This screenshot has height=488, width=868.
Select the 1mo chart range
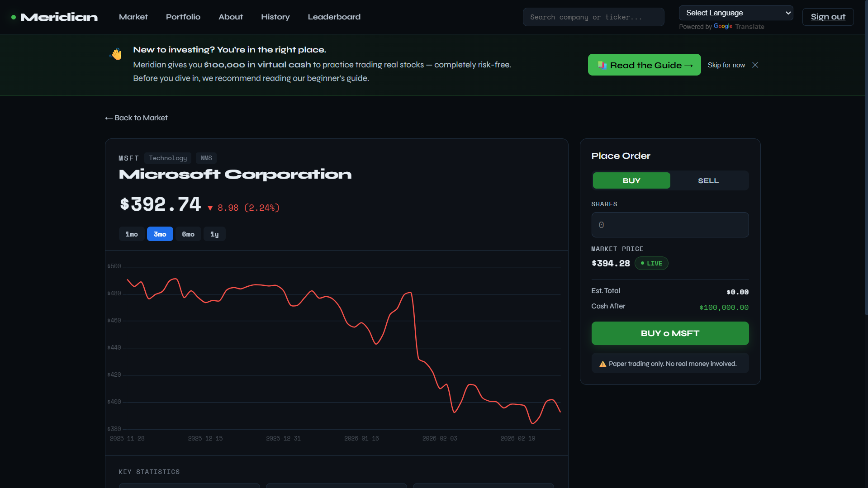tap(132, 234)
